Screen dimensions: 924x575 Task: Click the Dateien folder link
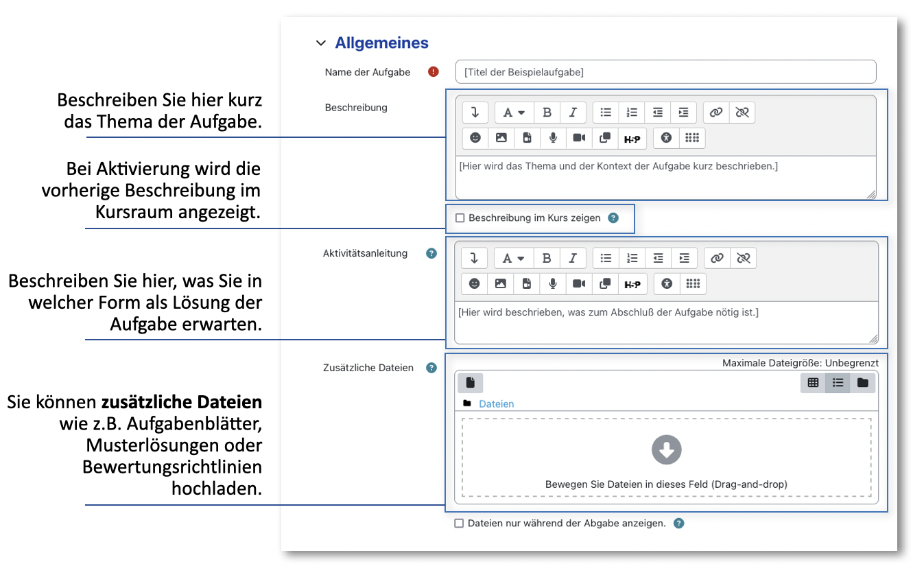(496, 404)
